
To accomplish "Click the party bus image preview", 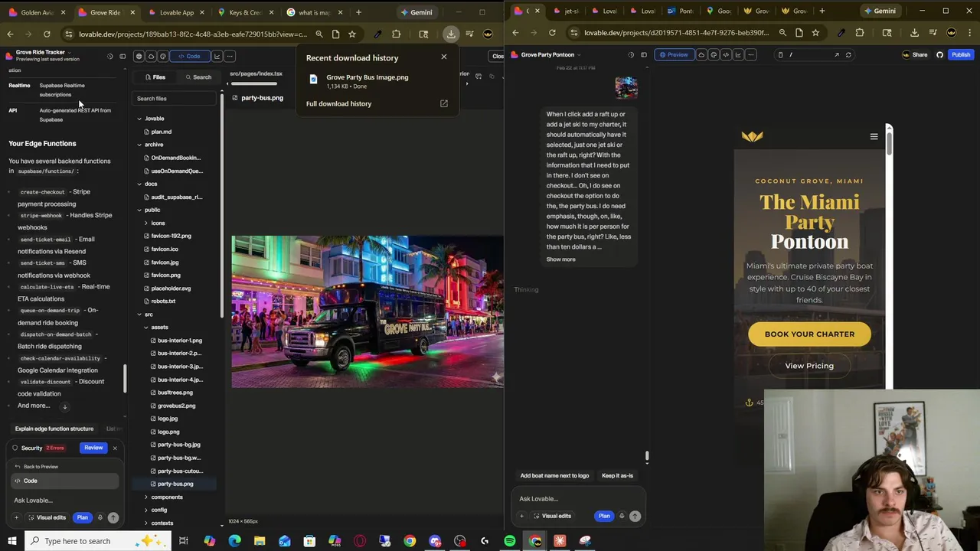I will 367,311.
